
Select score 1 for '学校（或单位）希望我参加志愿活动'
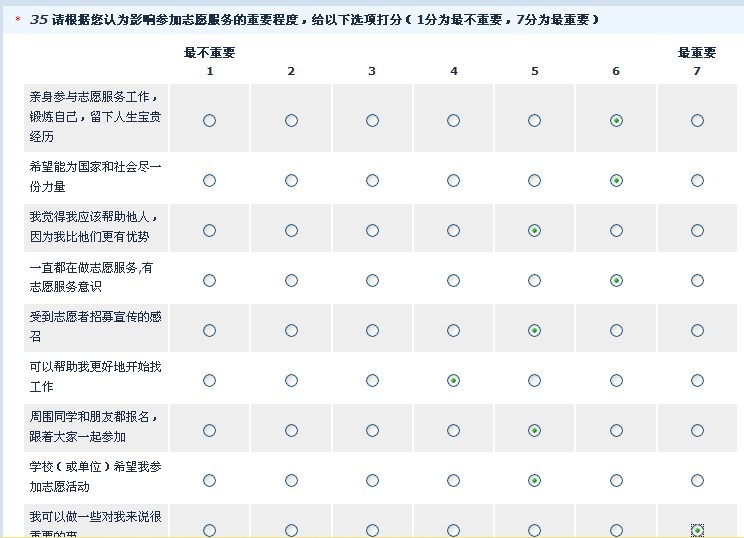[209, 480]
